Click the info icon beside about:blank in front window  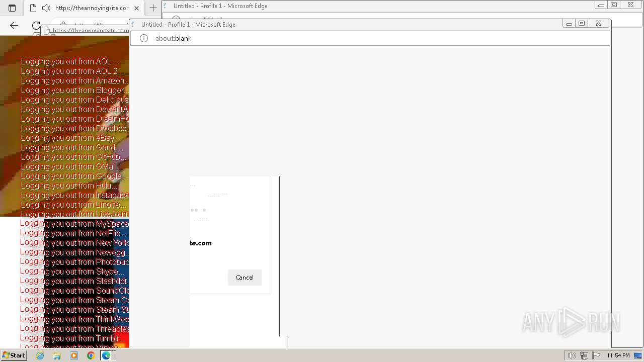point(144,38)
